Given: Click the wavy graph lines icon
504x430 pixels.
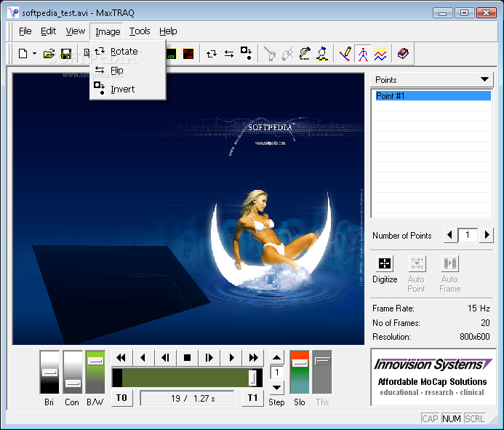Looking at the screenshot, I should (x=380, y=54).
